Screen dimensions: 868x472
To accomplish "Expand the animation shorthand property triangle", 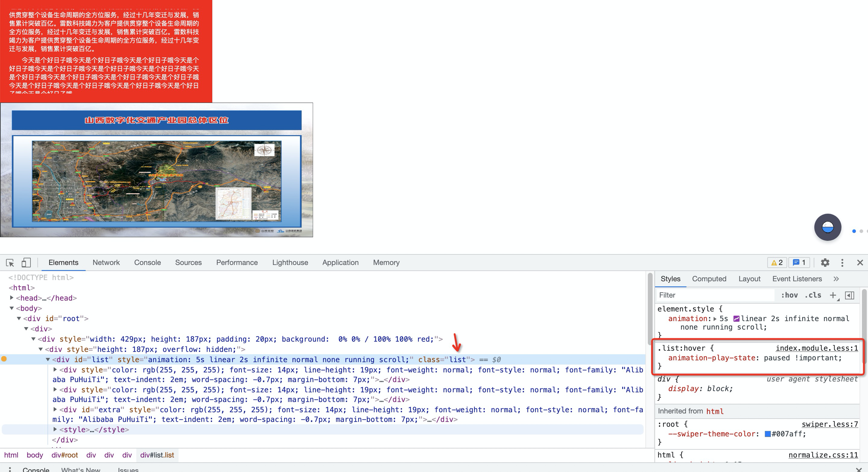I will [x=715, y=319].
